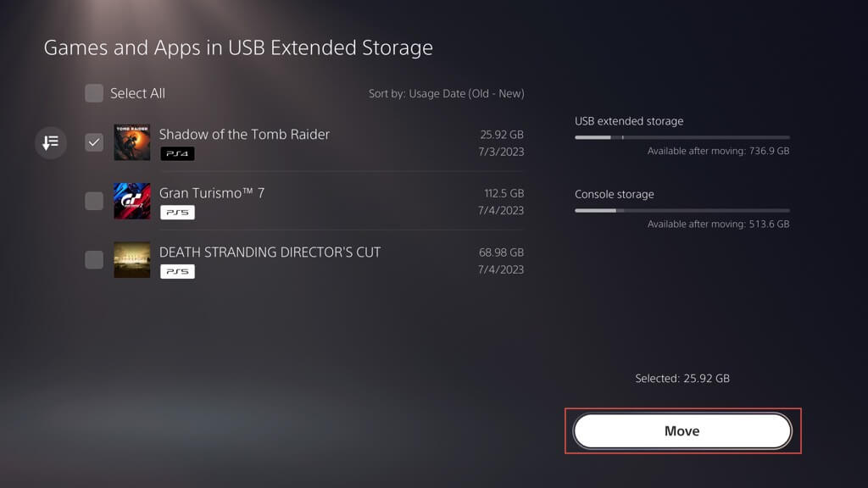Click the PS5 badge under Gran Turismo 7

[x=177, y=213]
